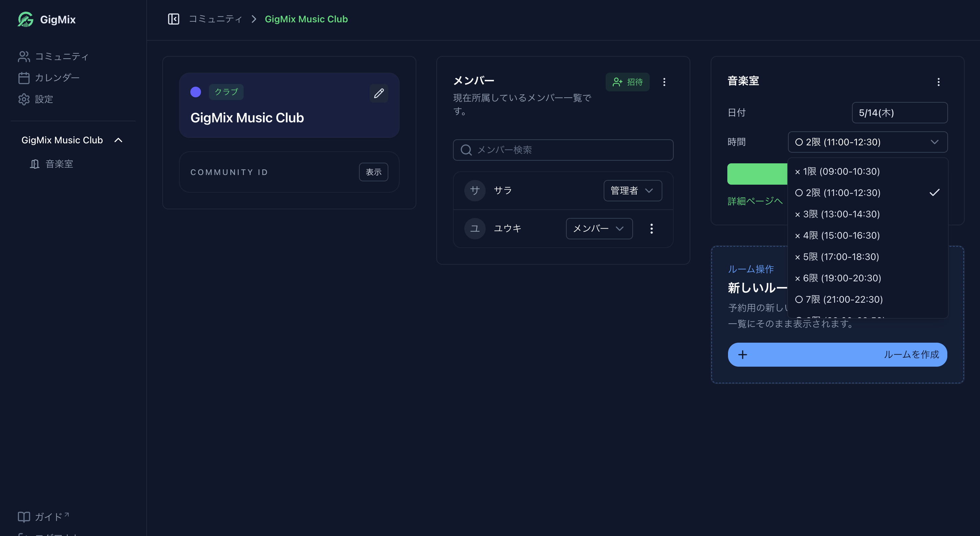Click the search magnifier icon
Viewport: 980px width, 536px height.
[466, 150]
